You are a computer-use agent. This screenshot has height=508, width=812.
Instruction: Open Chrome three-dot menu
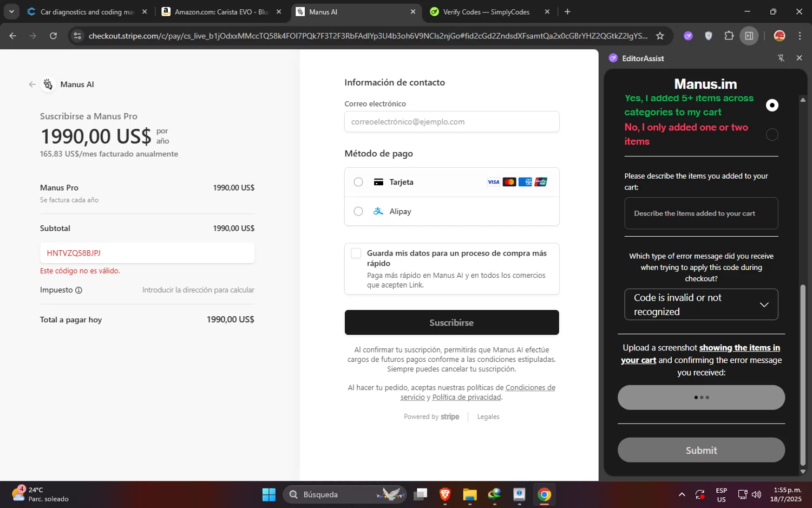(x=800, y=36)
